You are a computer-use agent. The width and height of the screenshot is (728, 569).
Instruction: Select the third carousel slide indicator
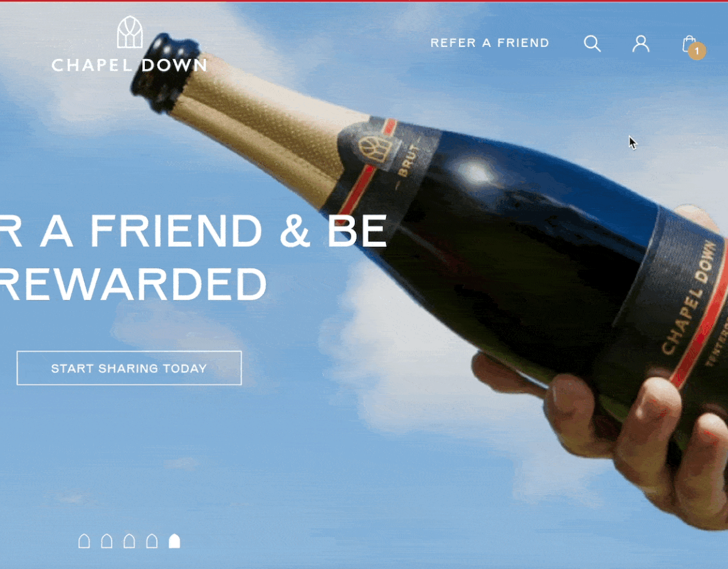pyautogui.click(x=129, y=541)
